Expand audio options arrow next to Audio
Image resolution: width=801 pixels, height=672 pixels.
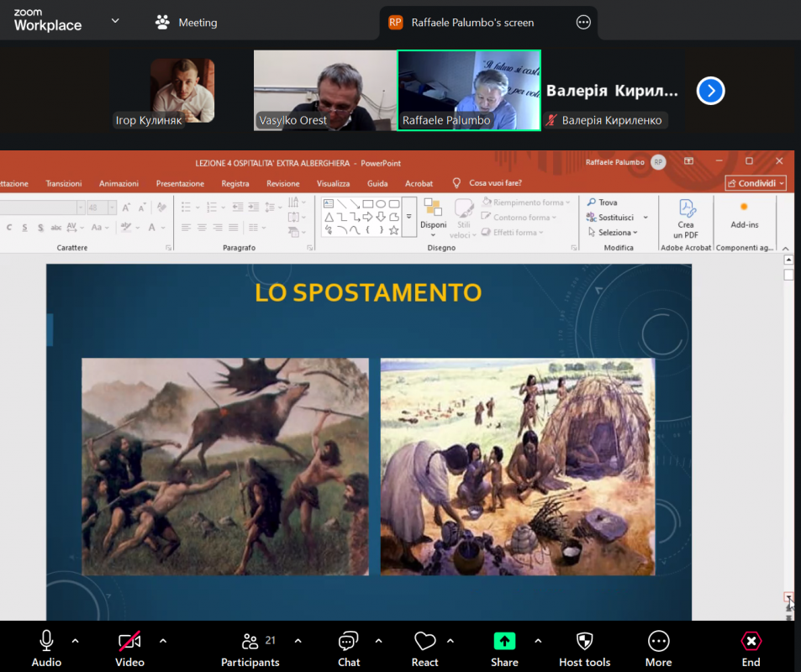[76, 641]
